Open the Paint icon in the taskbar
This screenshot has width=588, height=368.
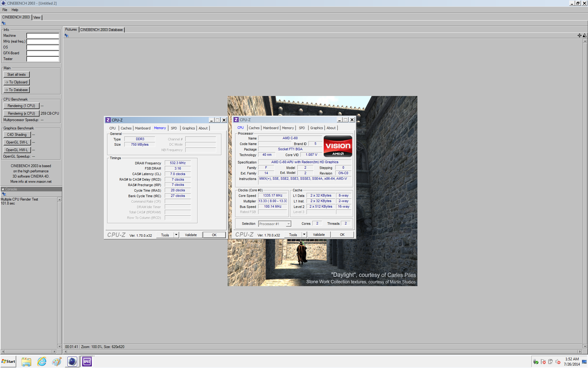57,362
